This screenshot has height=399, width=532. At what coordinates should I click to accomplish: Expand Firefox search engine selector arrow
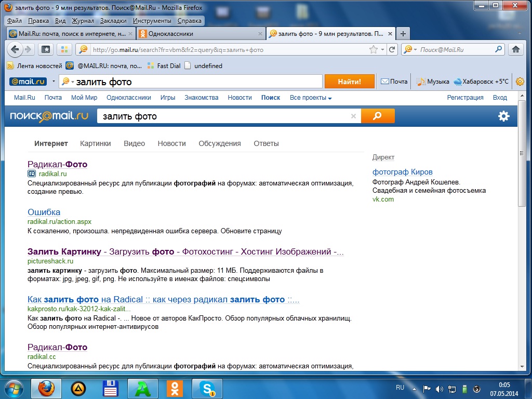click(415, 49)
